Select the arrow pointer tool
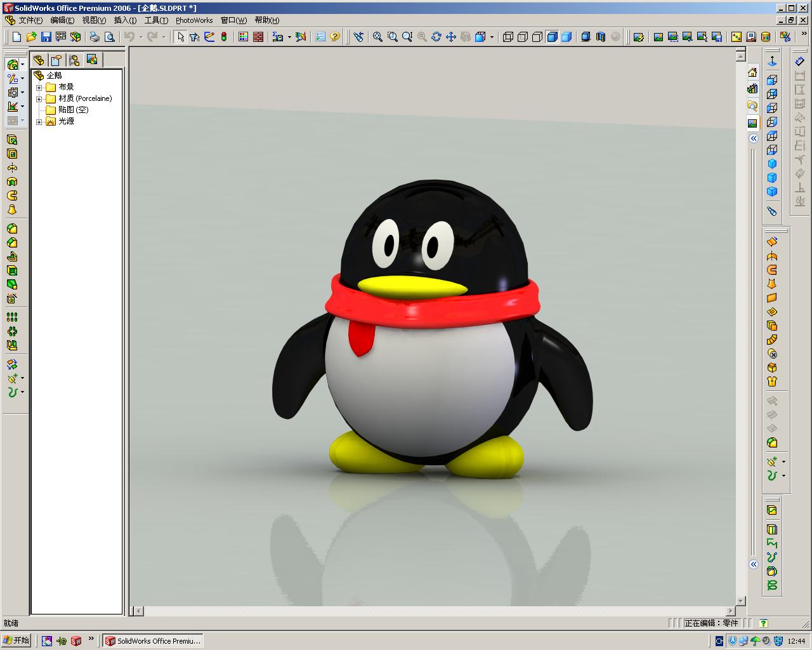Image resolution: width=812 pixels, height=650 pixels. [180, 37]
